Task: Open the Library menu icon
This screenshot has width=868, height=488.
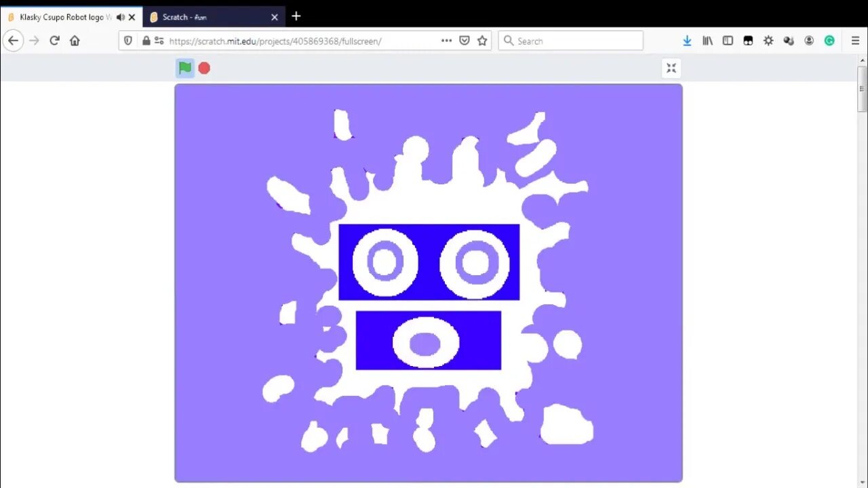Action: pyautogui.click(x=707, y=41)
